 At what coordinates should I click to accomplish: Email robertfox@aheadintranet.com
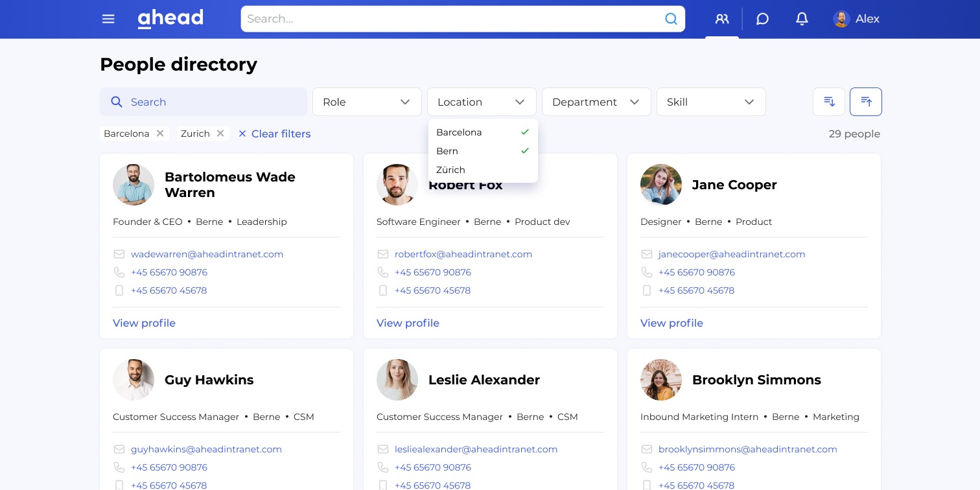[463, 254]
